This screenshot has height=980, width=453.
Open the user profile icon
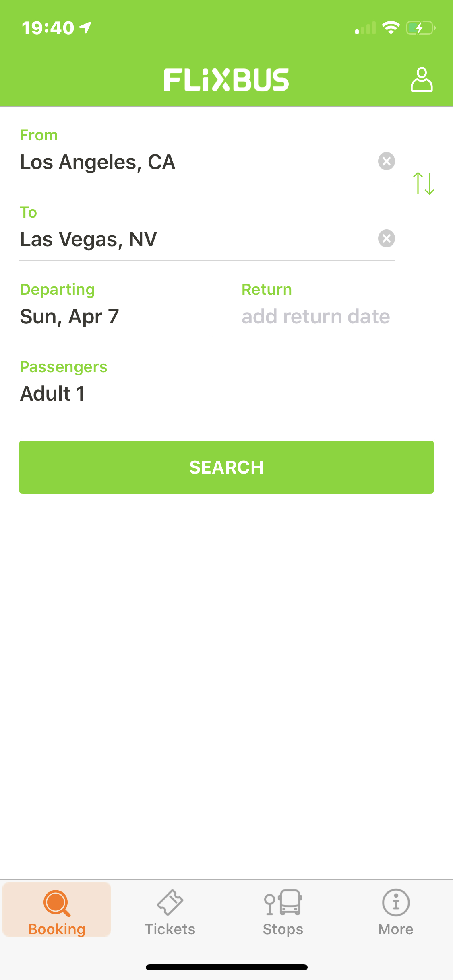click(x=421, y=80)
